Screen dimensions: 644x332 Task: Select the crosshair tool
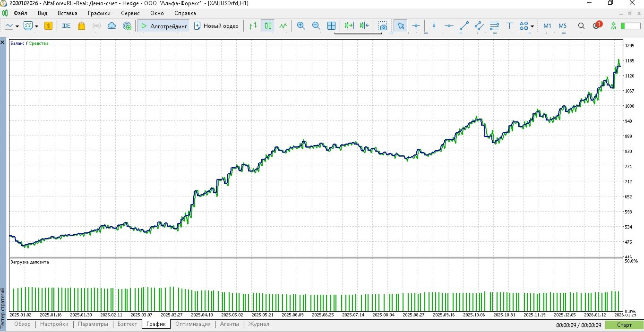pyautogui.click(x=416, y=26)
